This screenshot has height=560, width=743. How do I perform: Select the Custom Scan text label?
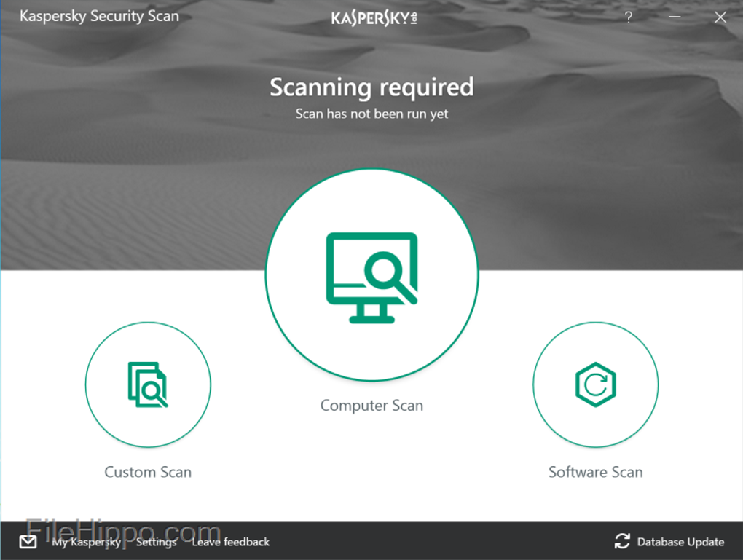[x=148, y=472]
